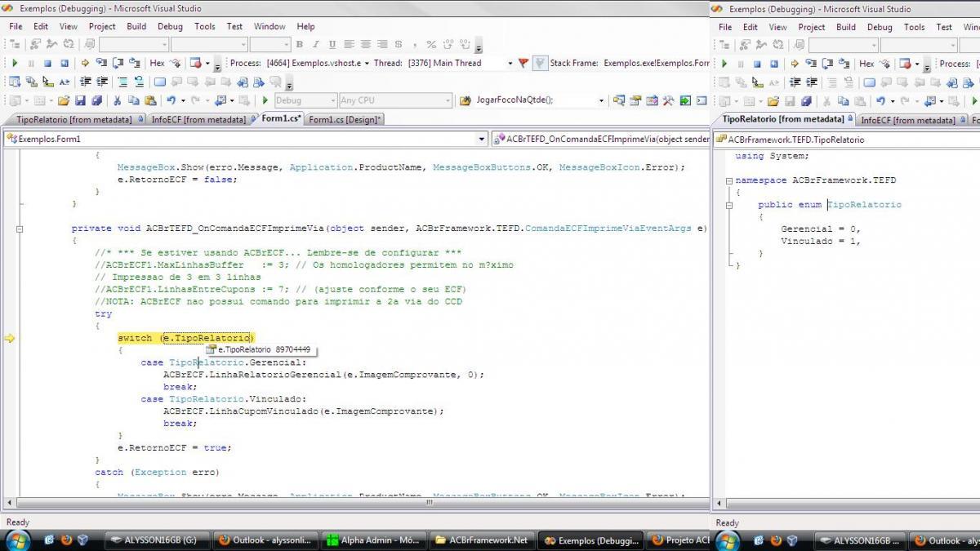This screenshot has height=551, width=980.
Task: Stop debugging with the blue square icon
Action: pos(47,63)
